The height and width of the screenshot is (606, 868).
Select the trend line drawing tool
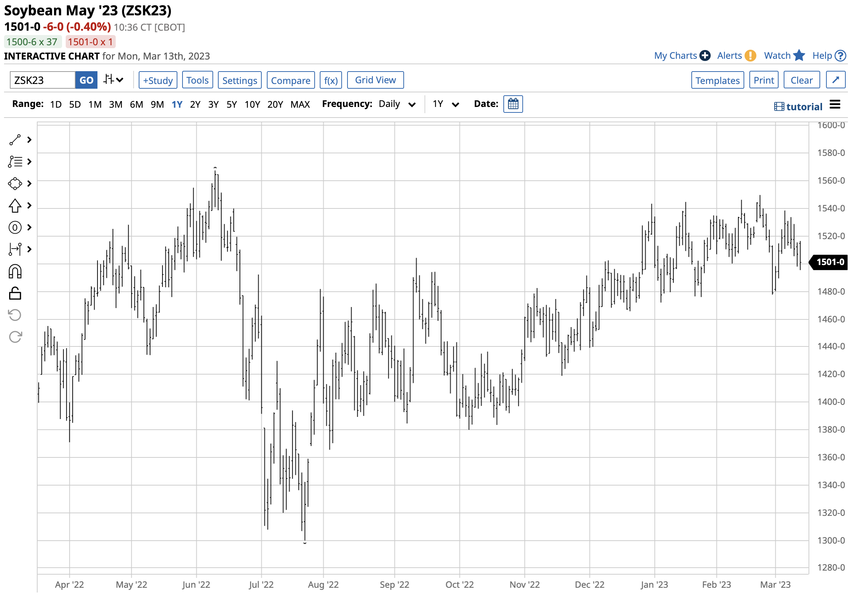15,140
